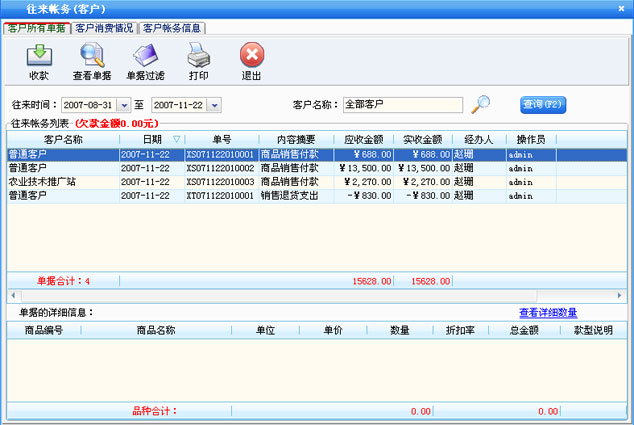
Task: Click the 客户名称 input field
Action: point(402,104)
